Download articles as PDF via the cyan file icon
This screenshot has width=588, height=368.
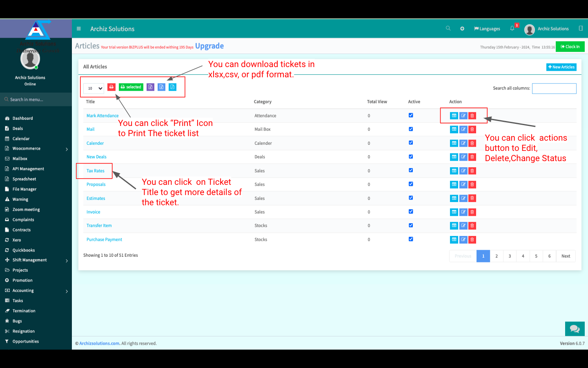coord(172,87)
